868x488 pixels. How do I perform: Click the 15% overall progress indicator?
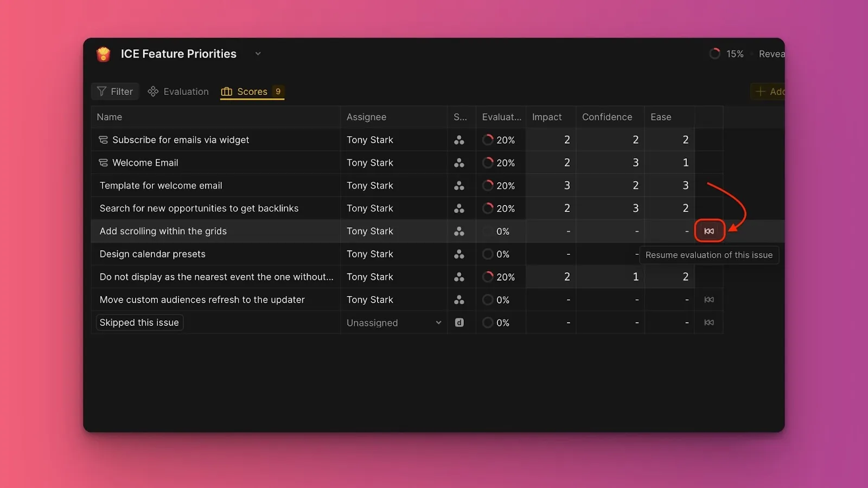[726, 54]
